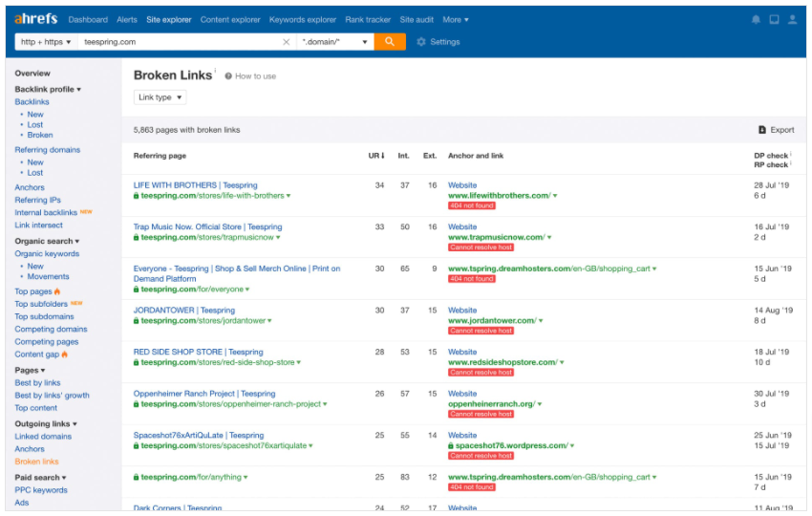Click the How to use help icon
This screenshot has width=812, height=516.
pos(228,76)
